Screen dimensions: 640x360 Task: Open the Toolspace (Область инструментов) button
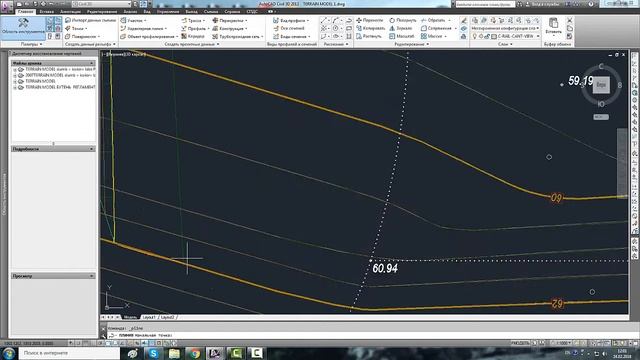[x=23, y=27]
